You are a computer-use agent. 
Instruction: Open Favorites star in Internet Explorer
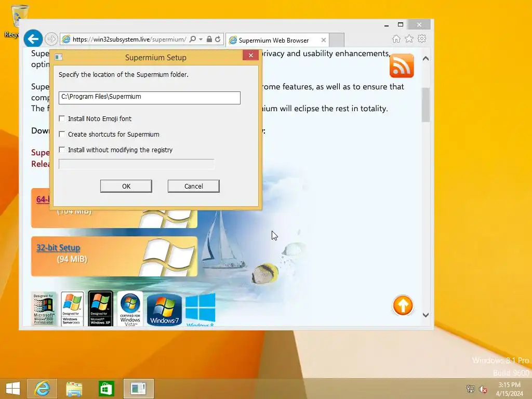(409, 38)
